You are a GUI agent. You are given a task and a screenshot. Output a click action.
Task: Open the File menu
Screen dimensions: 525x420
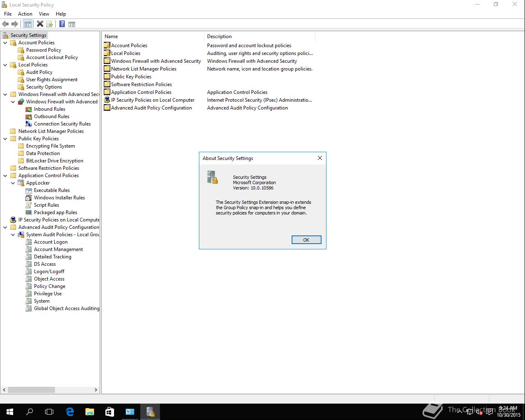8,14
